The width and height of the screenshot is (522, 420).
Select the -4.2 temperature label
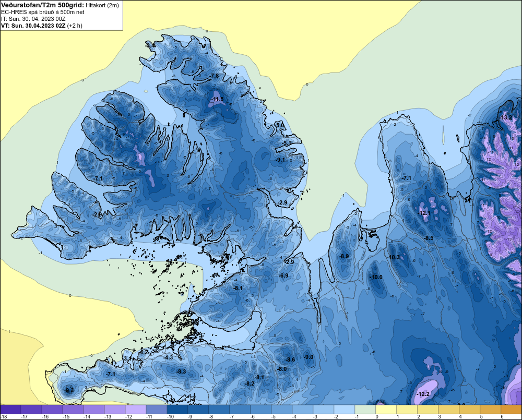(144, 352)
